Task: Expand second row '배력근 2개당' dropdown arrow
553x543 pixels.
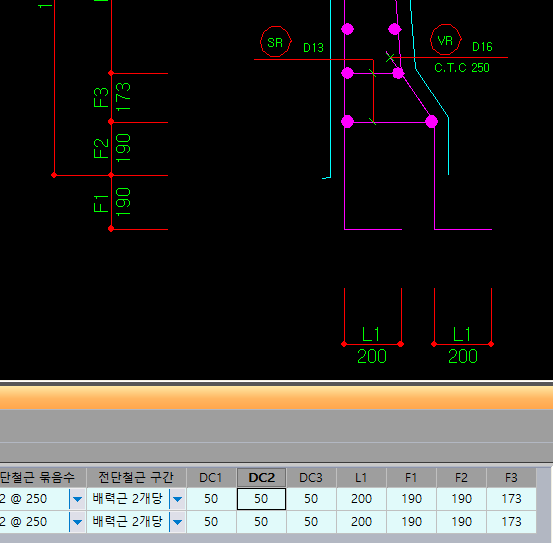Action: pyautogui.click(x=178, y=522)
